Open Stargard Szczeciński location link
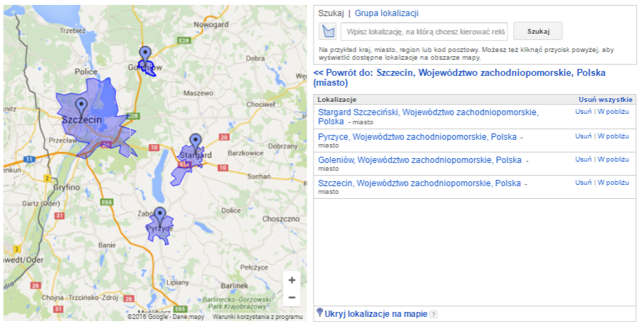 pos(428,117)
